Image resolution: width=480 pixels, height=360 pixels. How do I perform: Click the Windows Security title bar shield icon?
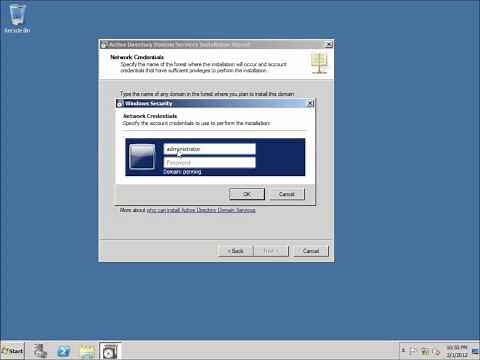(120, 104)
